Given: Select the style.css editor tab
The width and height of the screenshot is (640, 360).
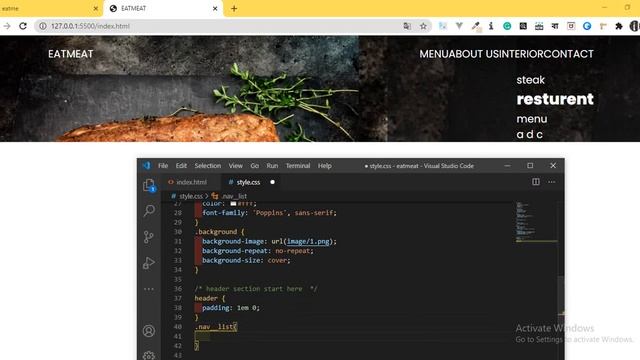Looking at the screenshot, I should coord(248,182).
